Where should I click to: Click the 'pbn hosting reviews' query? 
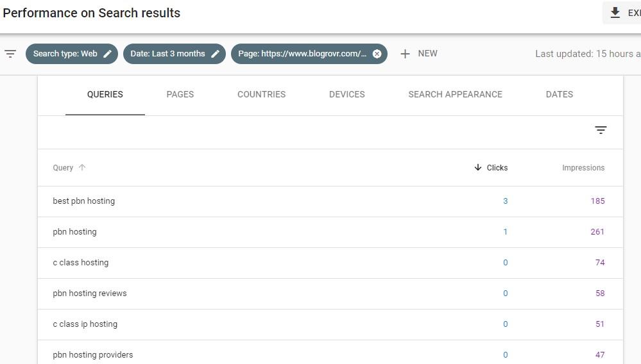point(90,294)
